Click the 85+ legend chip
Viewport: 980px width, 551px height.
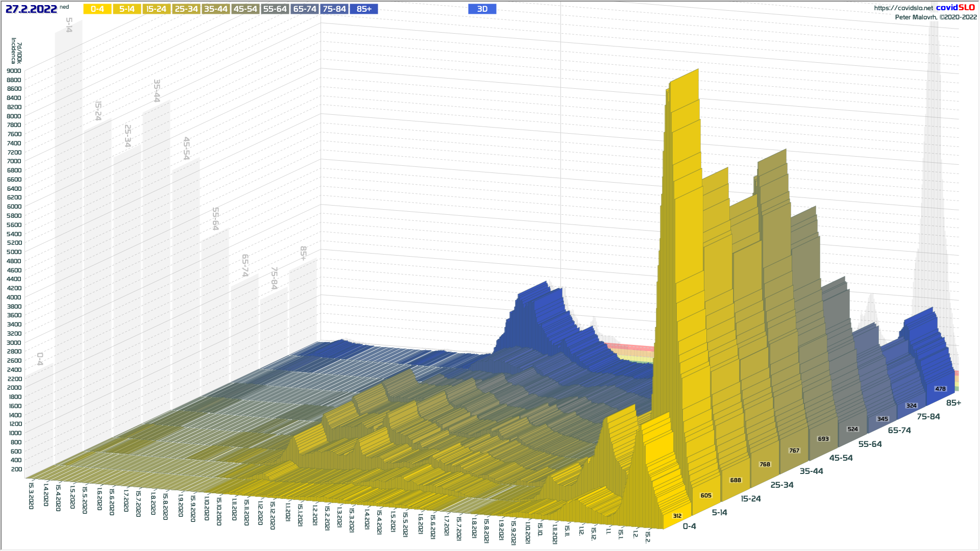364,9
